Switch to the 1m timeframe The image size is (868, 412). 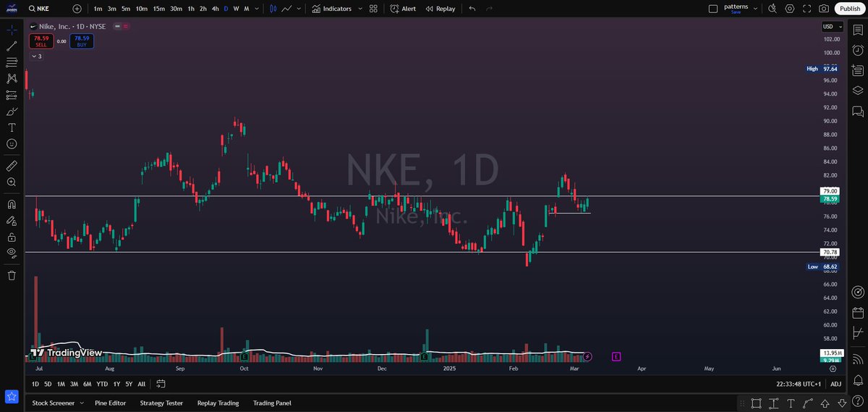98,9
